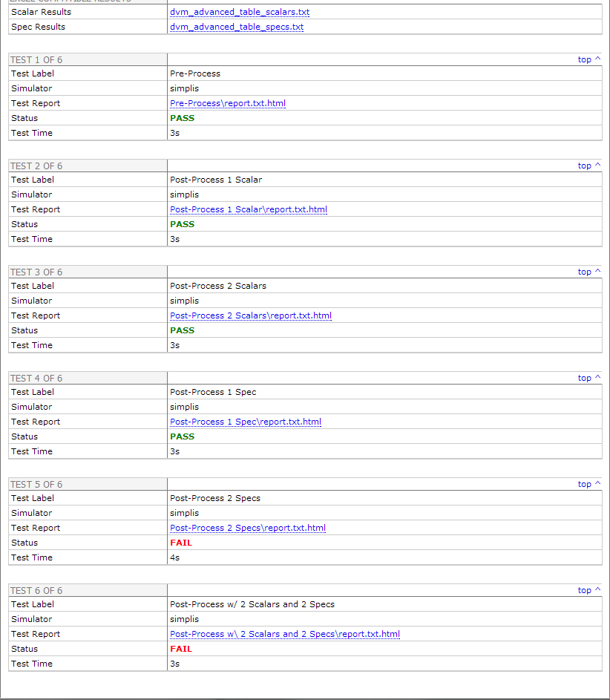Open the Post-Process 2 Specs report link
This screenshot has height=700, width=610.
pyautogui.click(x=247, y=528)
